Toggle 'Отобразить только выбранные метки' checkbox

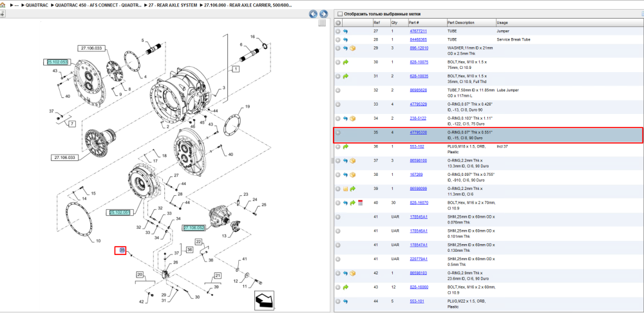[x=339, y=14]
